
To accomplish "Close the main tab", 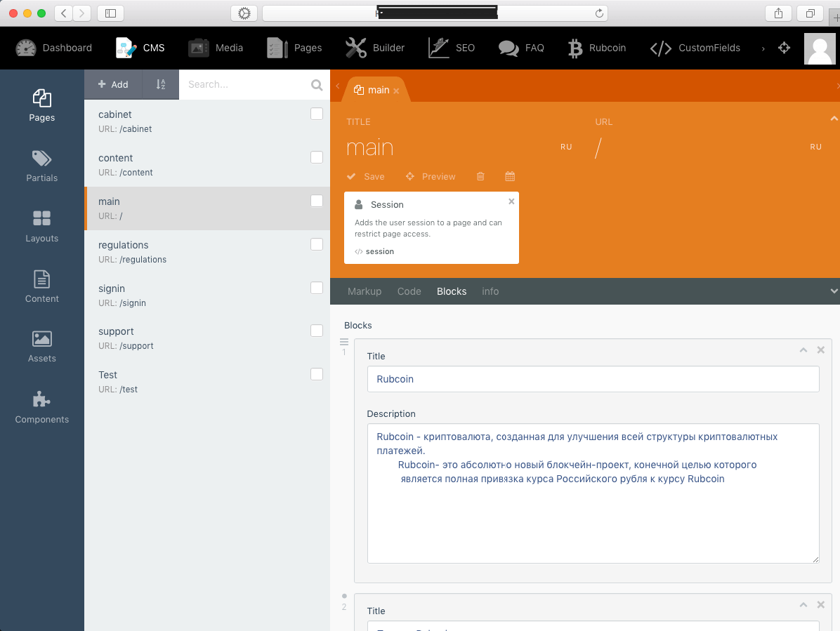I will [x=396, y=91].
